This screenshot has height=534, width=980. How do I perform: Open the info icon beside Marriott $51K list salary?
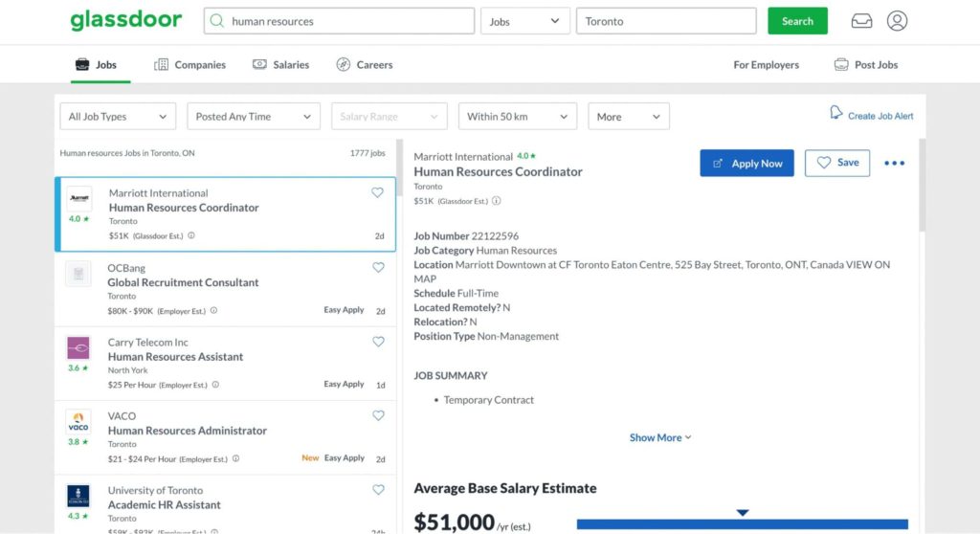click(191, 235)
